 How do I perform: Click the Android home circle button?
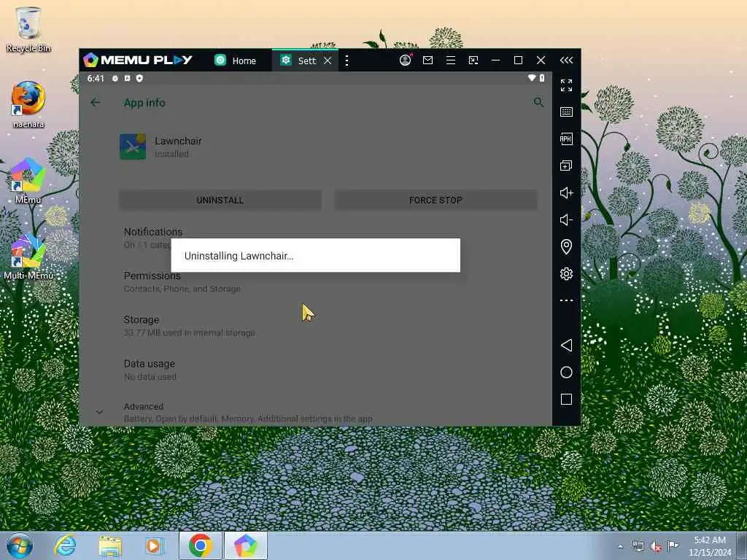click(x=566, y=372)
